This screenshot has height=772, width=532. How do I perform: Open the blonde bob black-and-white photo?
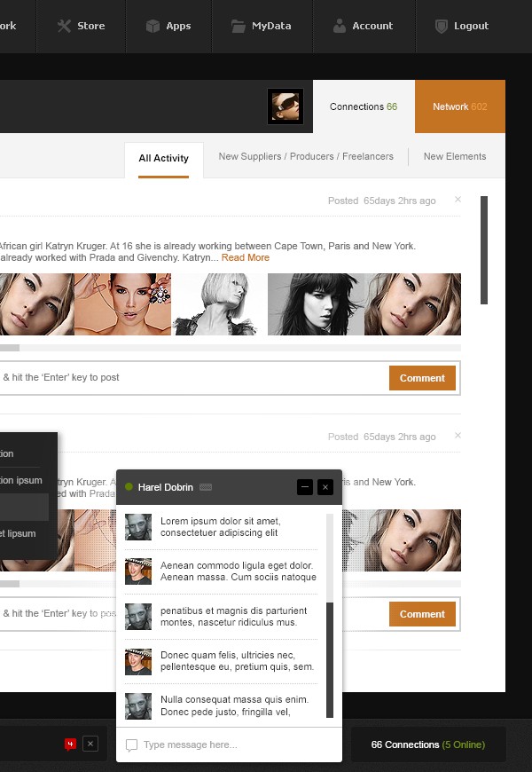click(220, 304)
